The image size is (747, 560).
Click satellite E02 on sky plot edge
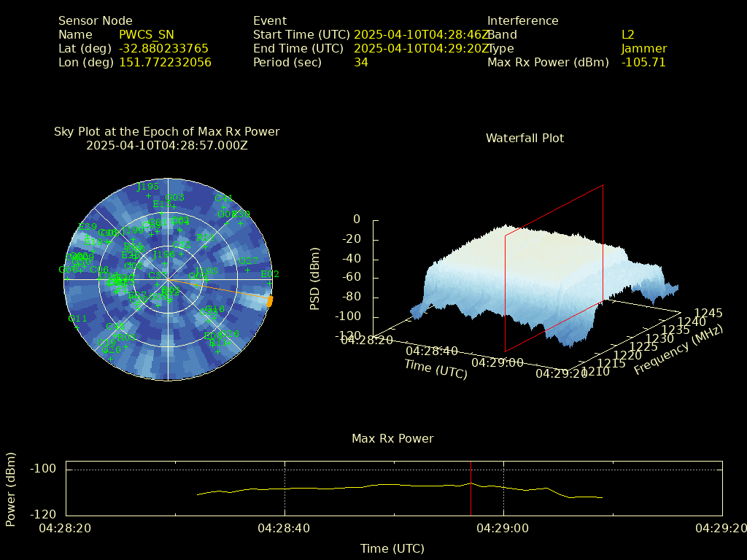coord(269,282)
